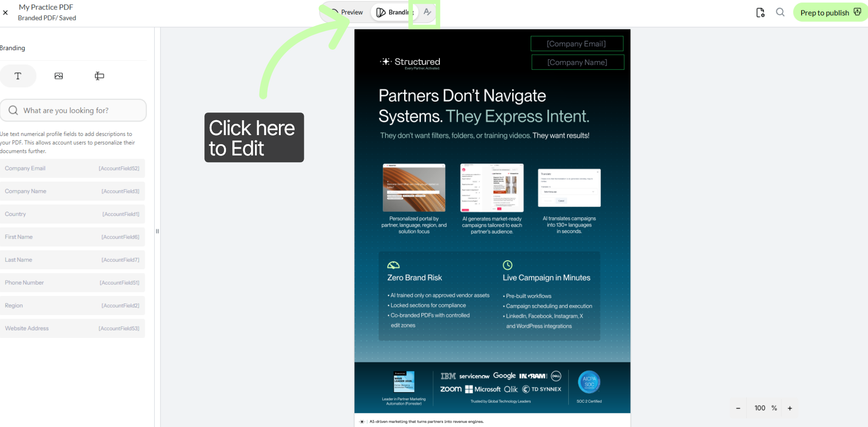Click the personalized portal screenshot thumbnail
The image size is (868, 427).
click(x=414, y=188)
